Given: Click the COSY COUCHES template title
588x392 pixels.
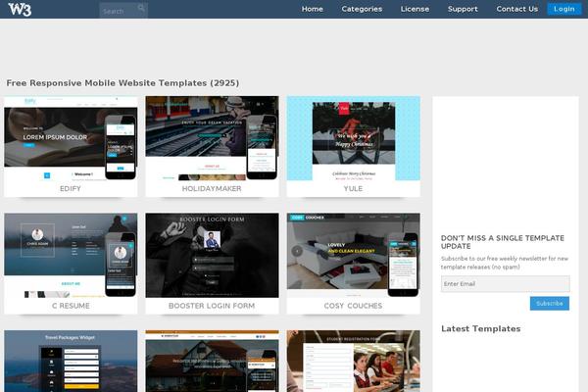Looking at the screenshot, I should coord(353,306).
